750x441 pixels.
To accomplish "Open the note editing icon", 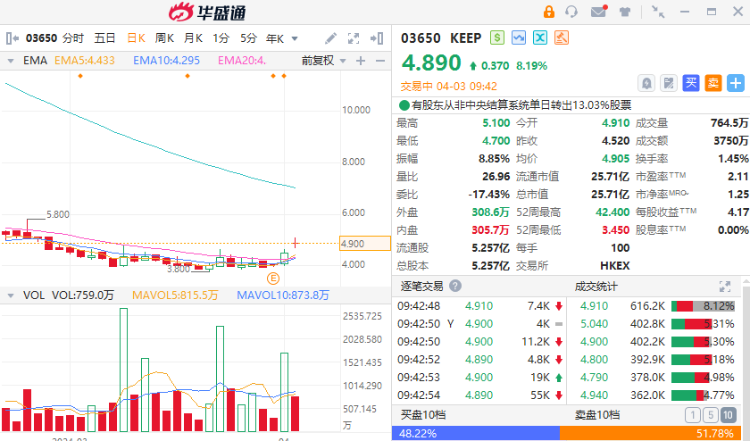I will pos(669,83).
